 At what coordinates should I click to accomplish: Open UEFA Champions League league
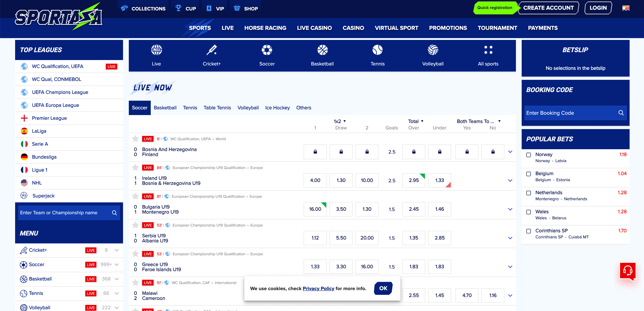(x=69, y=92)
